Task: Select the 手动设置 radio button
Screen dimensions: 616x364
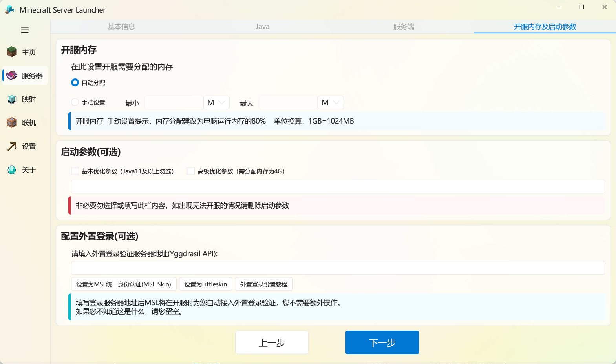Action: pyautogui.click(x=75, y=102)
